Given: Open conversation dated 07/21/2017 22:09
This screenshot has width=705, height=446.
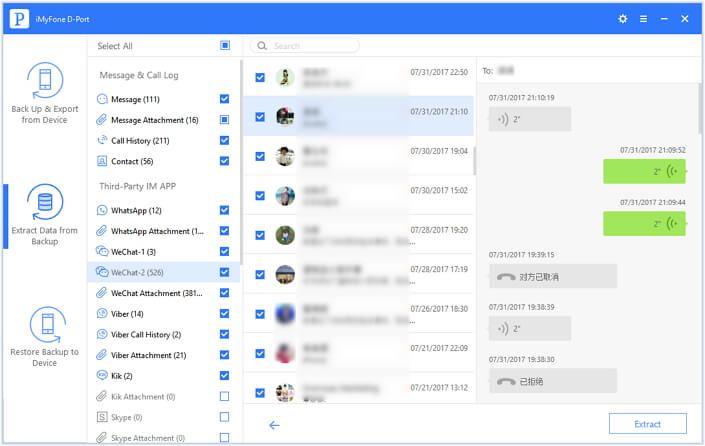Looking at the screenshot, I should pyautogui.click(x=358, y=353).
